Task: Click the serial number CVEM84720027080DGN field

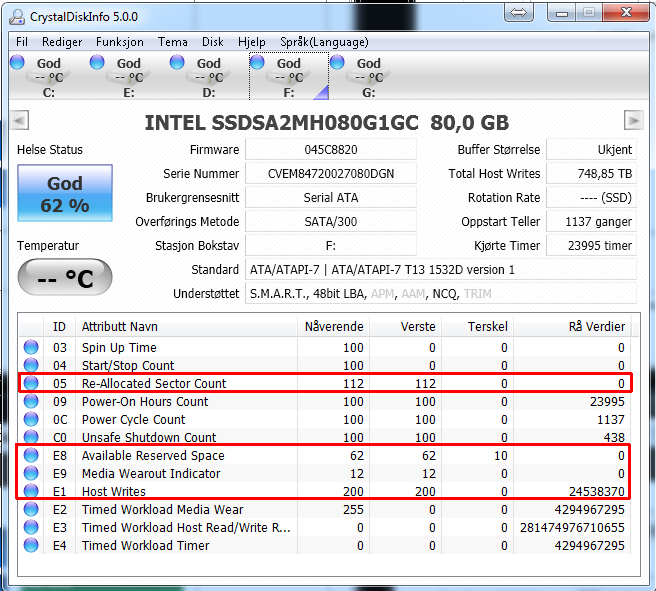Action: [331, 174]
